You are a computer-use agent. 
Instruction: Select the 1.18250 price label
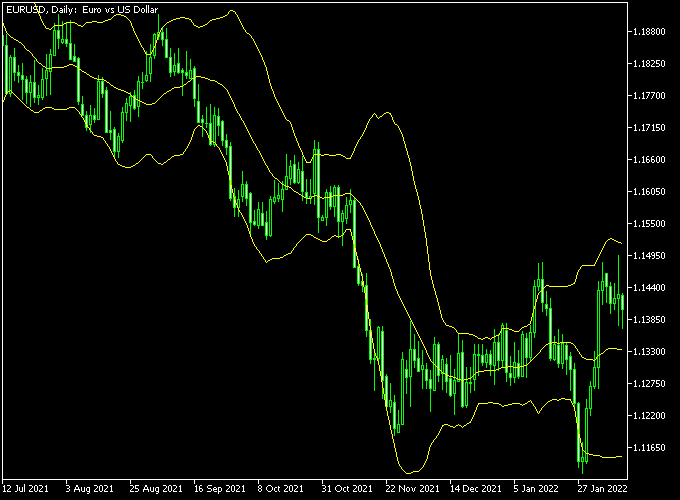(649, 64)
